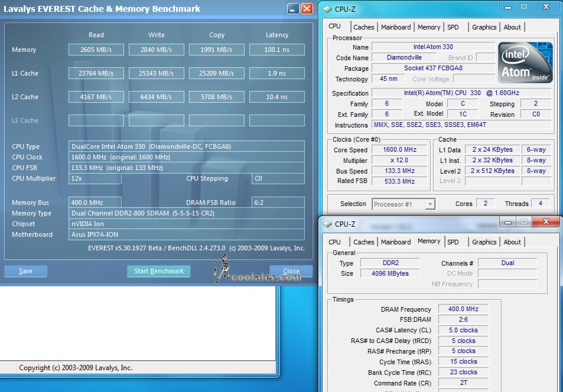Click the CPU Type field in EVEREST
Screen dimensions: 563x392
click(186, 146)
